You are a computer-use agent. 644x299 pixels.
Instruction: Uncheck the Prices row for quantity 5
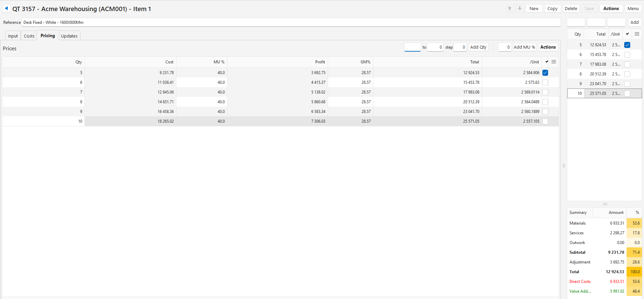click(545, 73)
